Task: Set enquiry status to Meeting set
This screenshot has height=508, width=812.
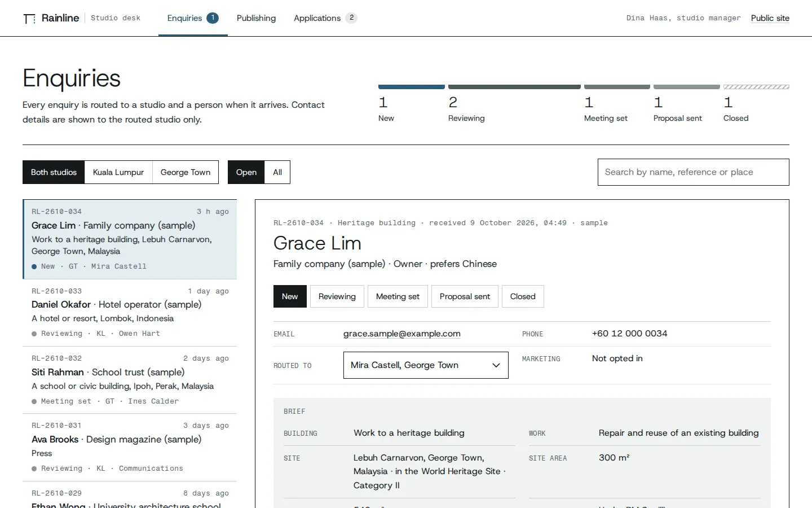Action: [x=398, y=296]
